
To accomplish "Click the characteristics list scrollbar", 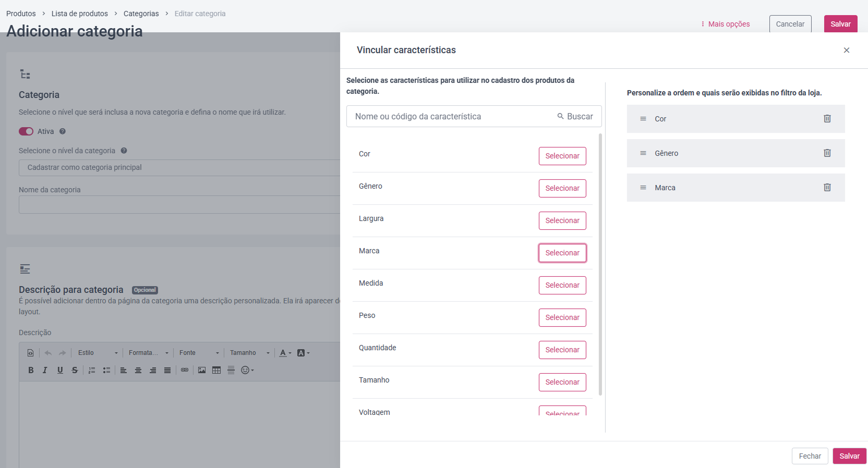I will tap(600, 264).
